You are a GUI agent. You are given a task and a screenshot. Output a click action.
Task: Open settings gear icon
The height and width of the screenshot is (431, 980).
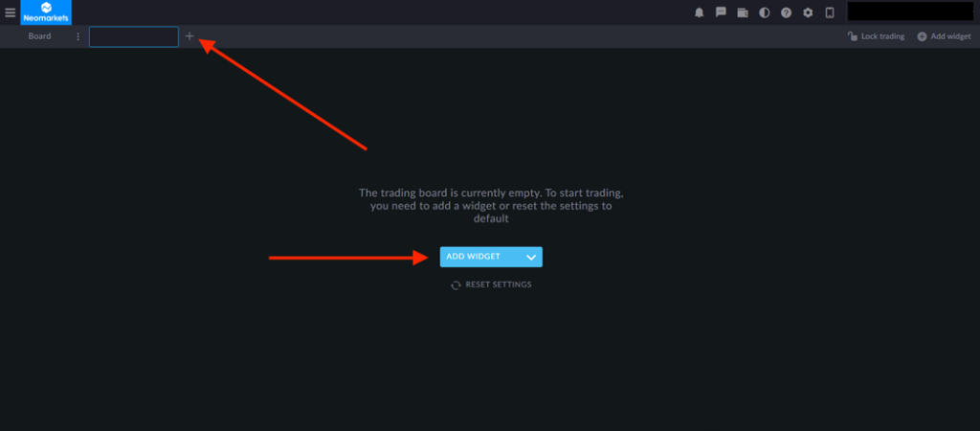[808, 12]
